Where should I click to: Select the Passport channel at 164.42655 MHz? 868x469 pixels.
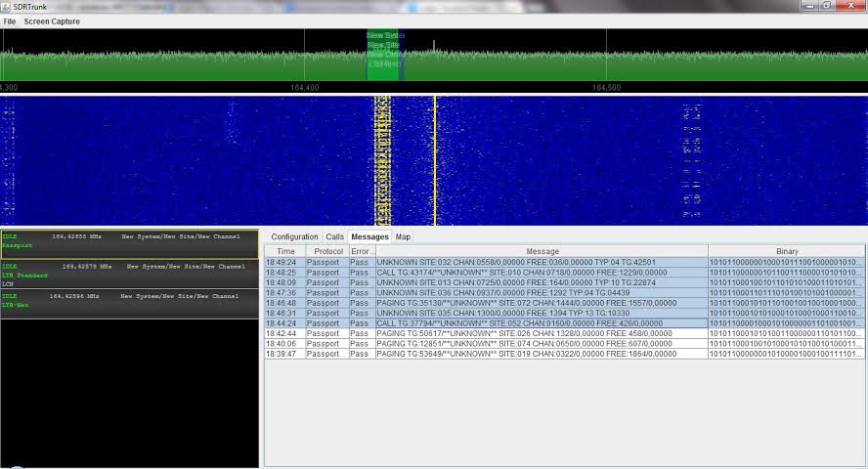(x=130, y=244)
